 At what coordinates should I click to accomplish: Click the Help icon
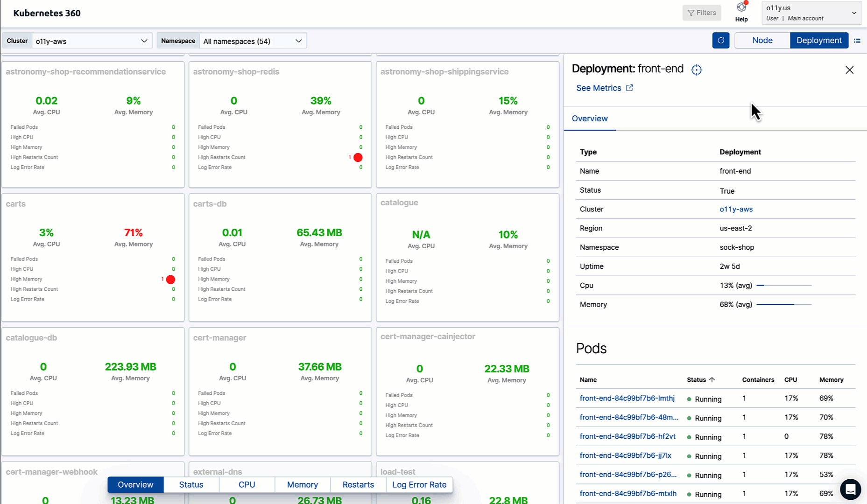coord(741,8)
